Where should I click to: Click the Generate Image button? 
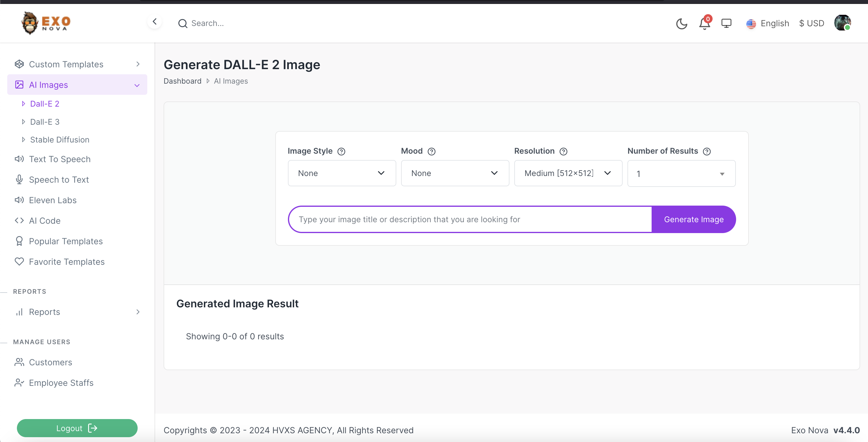(x=694, y=219)
